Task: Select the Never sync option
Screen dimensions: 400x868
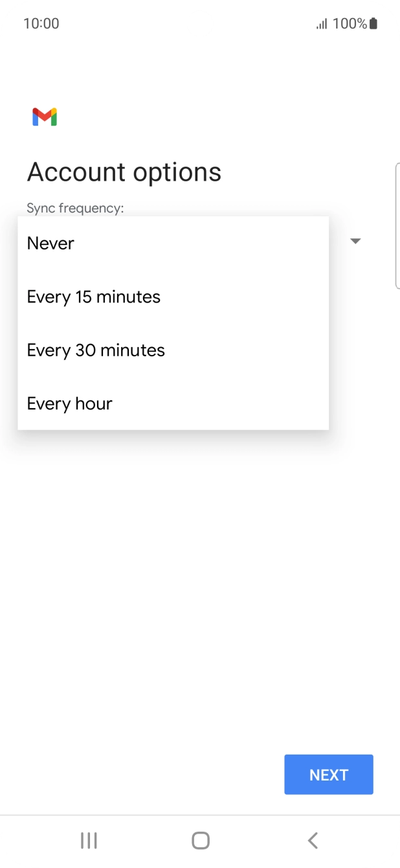Action: pyautogui.click(x=50, y=243)
